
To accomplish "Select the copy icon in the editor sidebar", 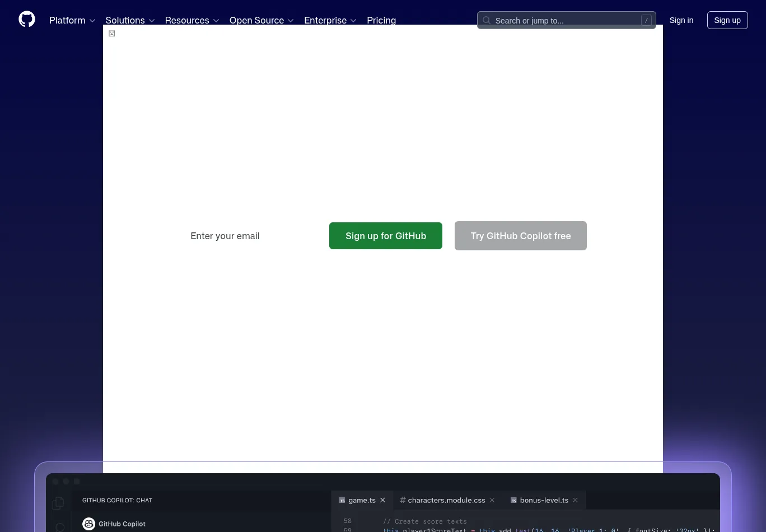I will pyautogui.click(x=58, y=503).
